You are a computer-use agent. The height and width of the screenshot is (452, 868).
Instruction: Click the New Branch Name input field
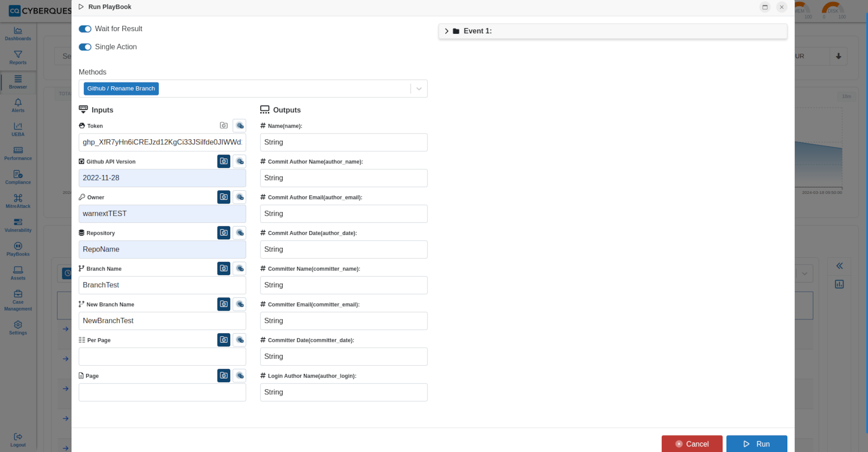coord(162,321)
